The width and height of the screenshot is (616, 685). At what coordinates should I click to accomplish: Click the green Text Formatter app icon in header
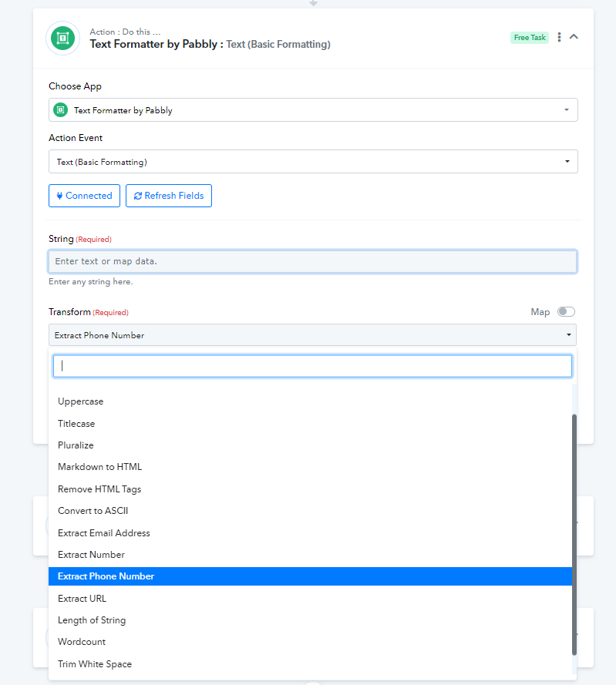[x=63, y=38]
